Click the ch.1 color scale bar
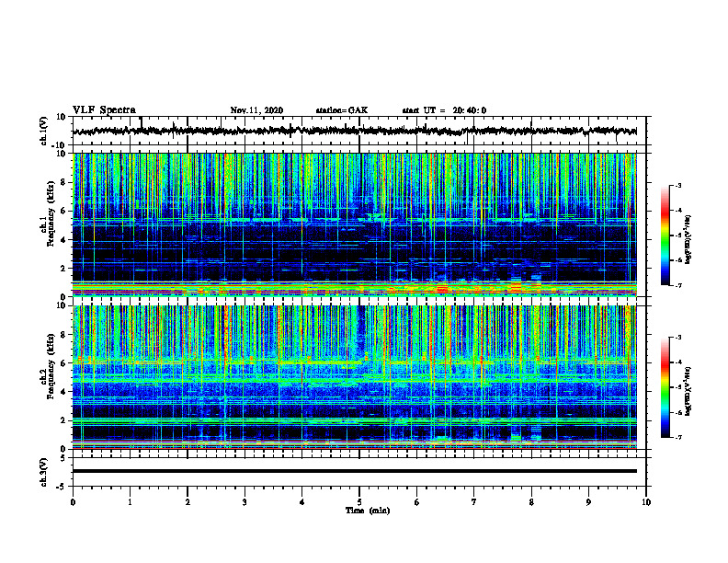 pyautogui.click(x=665, y=236)
